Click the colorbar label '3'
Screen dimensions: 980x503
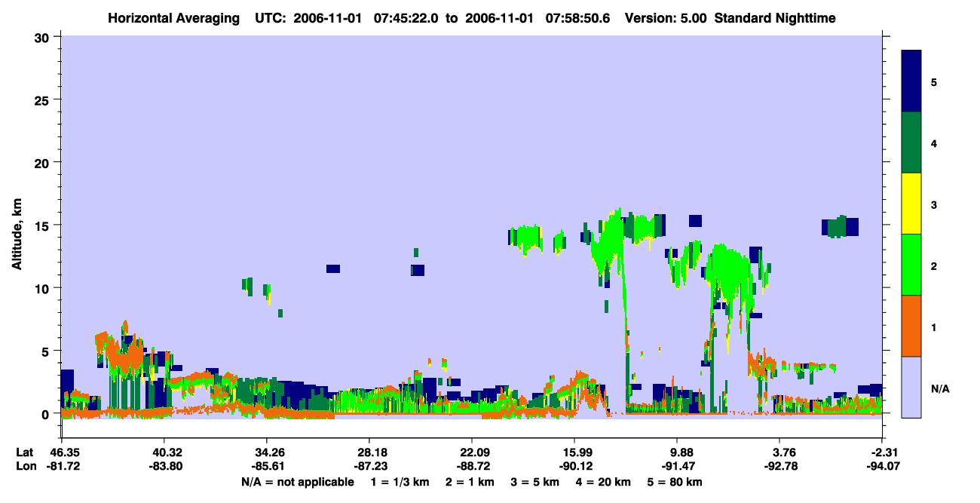pos(933,204)
